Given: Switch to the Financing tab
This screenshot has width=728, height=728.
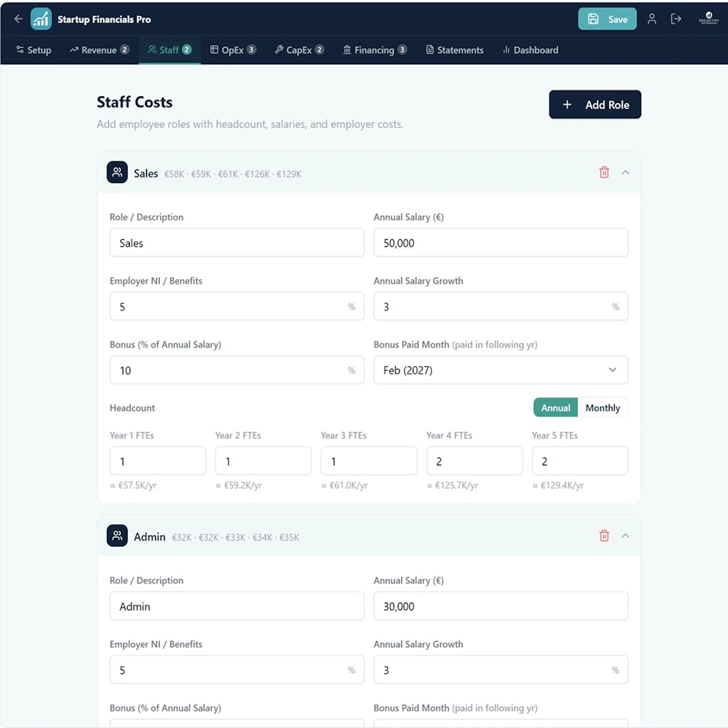Looking at the screenshot, I should 374,50.
